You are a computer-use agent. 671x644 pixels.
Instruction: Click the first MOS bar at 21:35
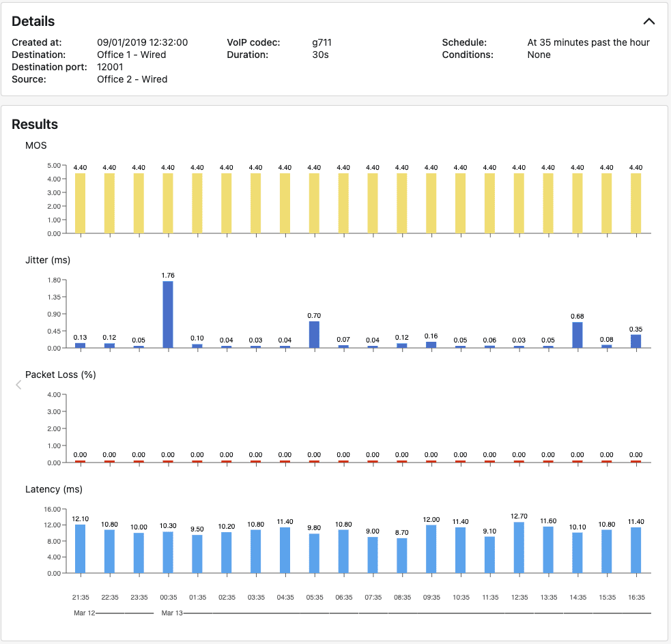coord(81,203)
